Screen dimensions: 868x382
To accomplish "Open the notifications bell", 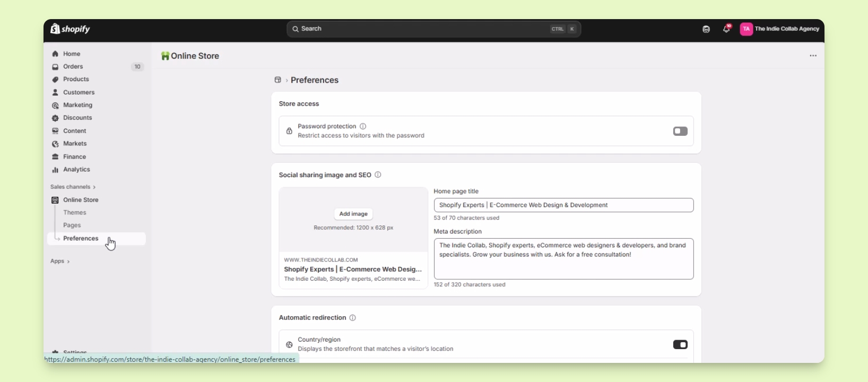I will [x=727, y=29].
